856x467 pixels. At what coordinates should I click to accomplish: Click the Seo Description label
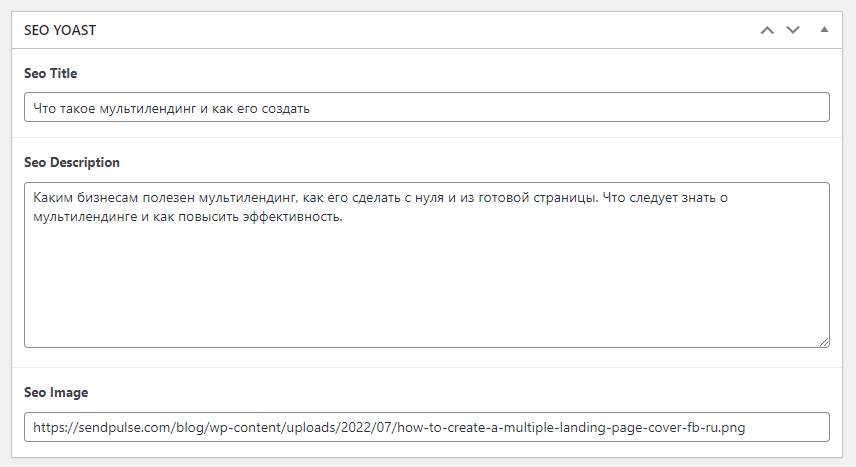click(x=72, y=162)
